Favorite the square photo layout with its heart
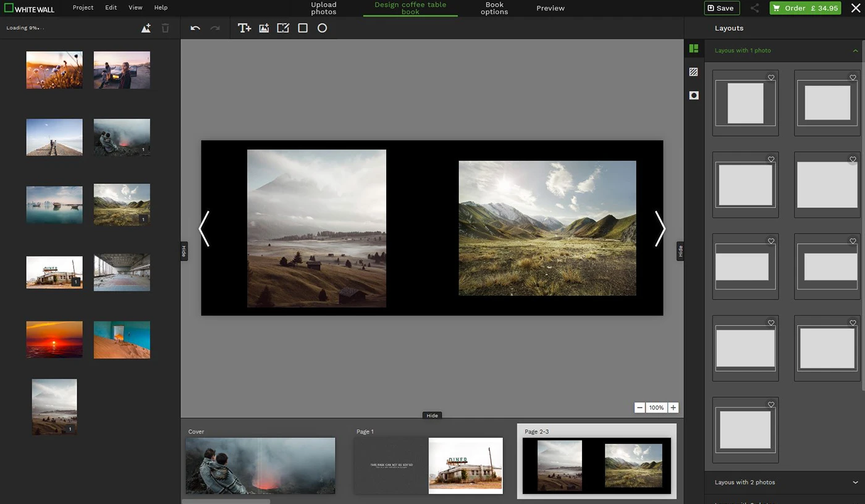The image size is (865, 504). tap(771, 77)
